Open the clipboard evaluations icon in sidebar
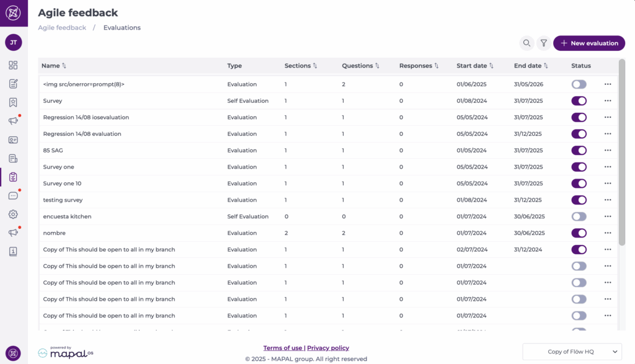Viewport: 635px width, 364px height. coord(13,177)
